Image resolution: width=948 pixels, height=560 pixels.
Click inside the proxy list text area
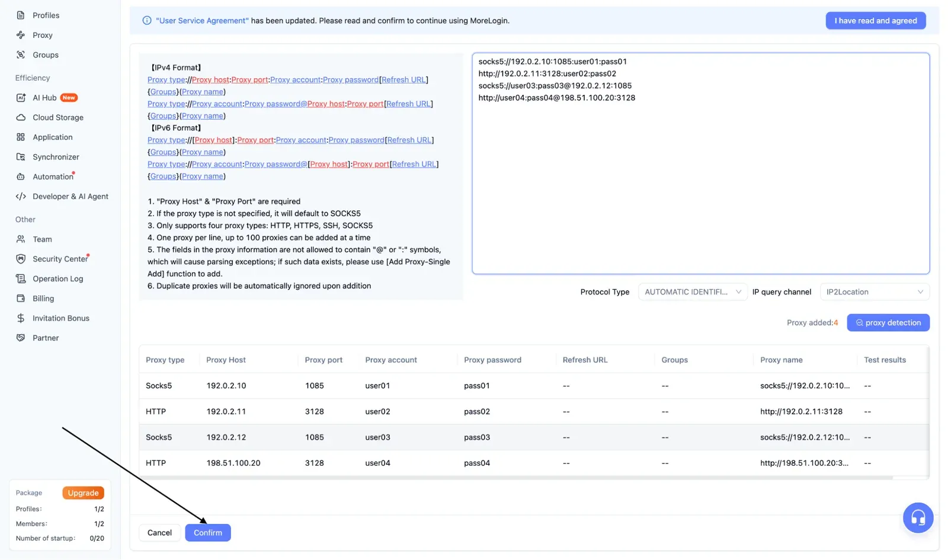(701, 164)
